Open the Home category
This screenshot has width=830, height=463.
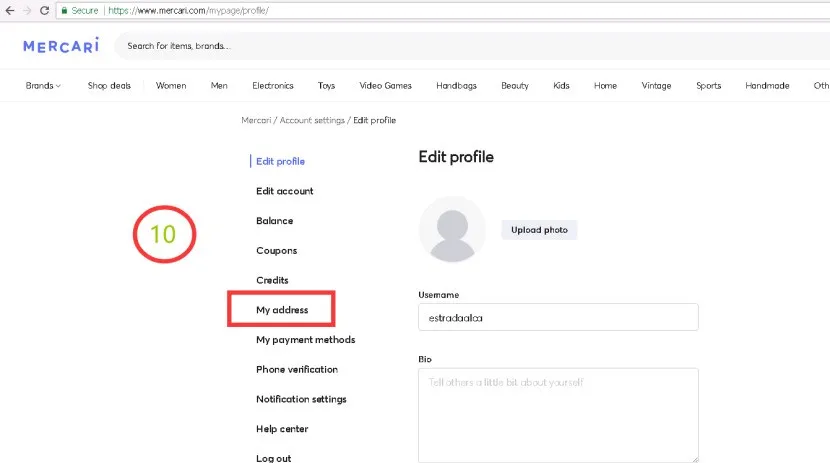coord(606,86)
